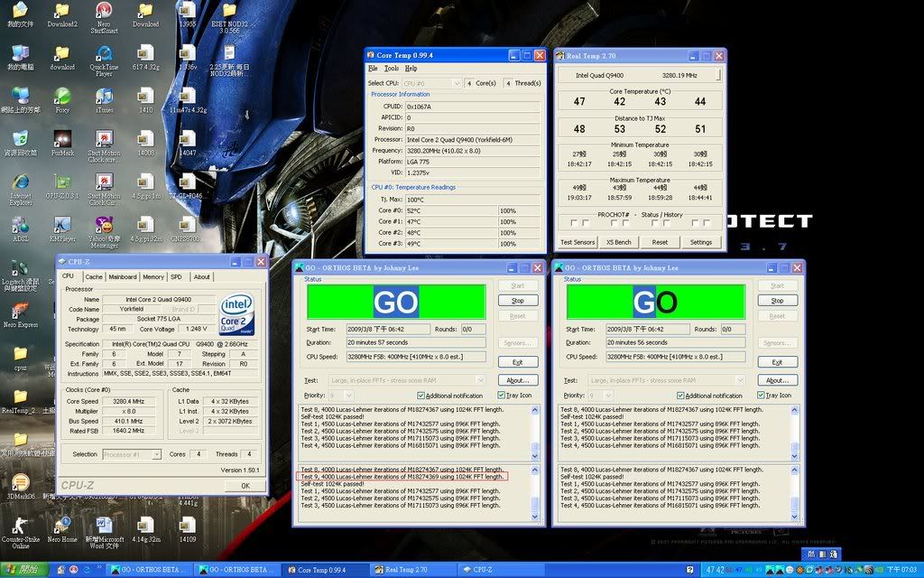
Task: Select the 617 4.32g image file
Action: pyautogui.click(x=145, y=58)
